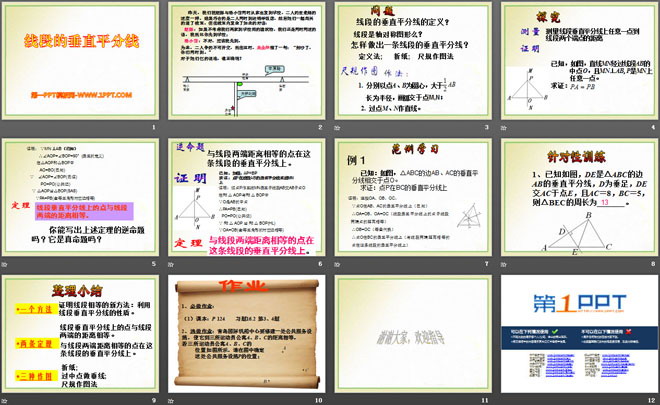The width and height of the screenshot is (660, 405).
Task: Click slide number 2 label
Action: 320,127
